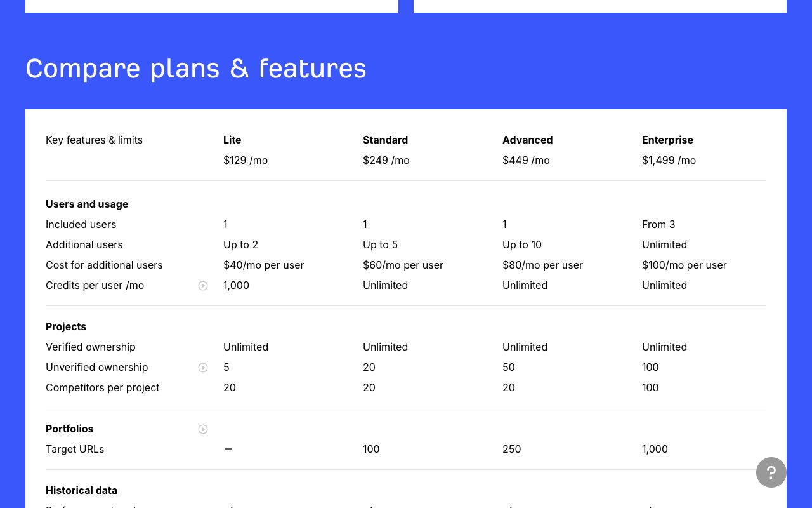Image resolution: width=812 pixels, height=508 pixels.
Task: Click the $249 /mo Standard price
Action: pos(386,160)
